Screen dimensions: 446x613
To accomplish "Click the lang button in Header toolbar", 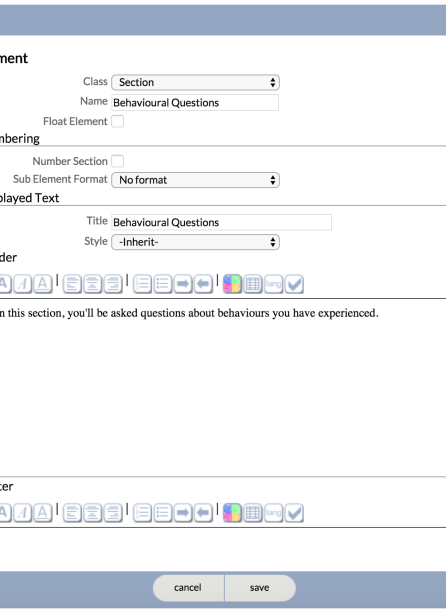I will click(x=273, y=284).
